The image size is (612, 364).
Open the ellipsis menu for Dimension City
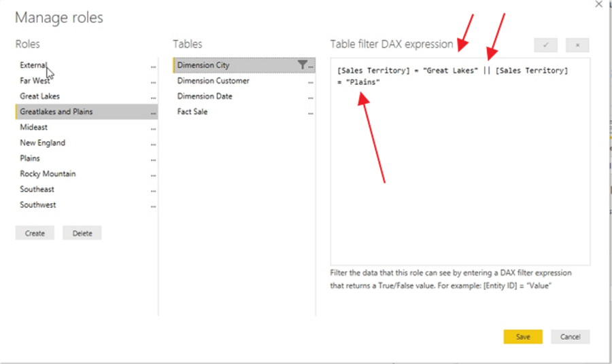(311, 67)
